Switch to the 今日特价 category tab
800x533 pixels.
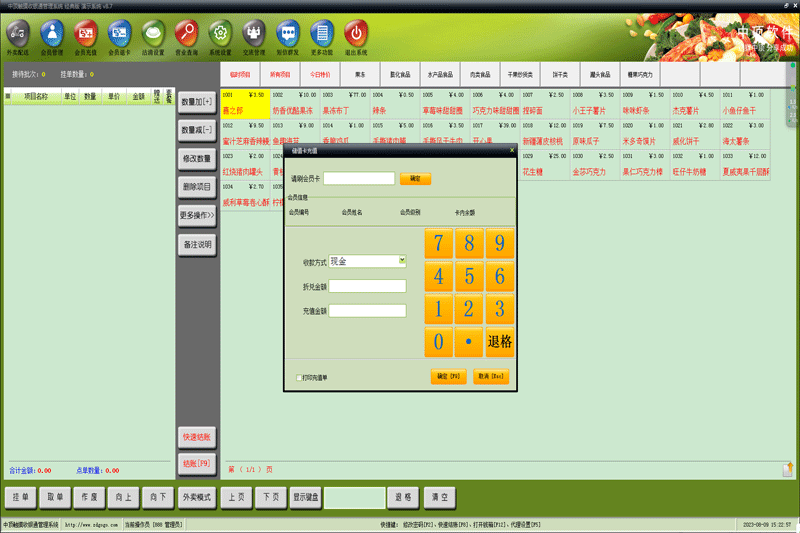(320, 74)
